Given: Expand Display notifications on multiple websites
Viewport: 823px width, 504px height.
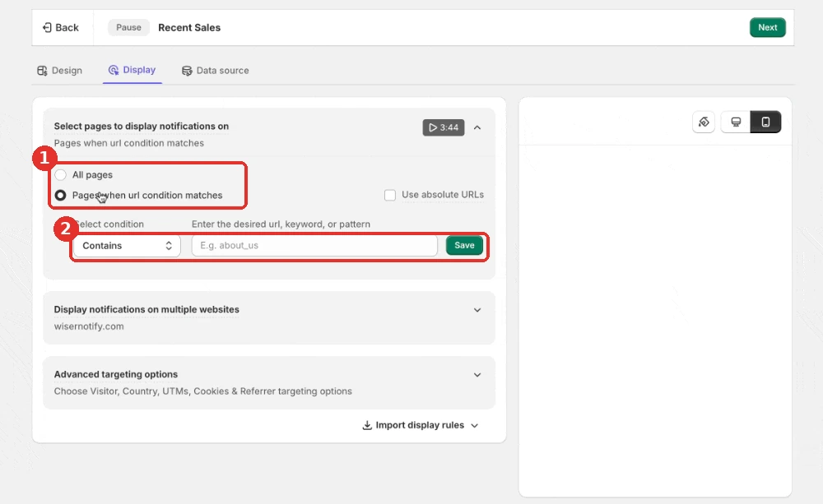Looking at the screenshot, I should coord(477,310).
